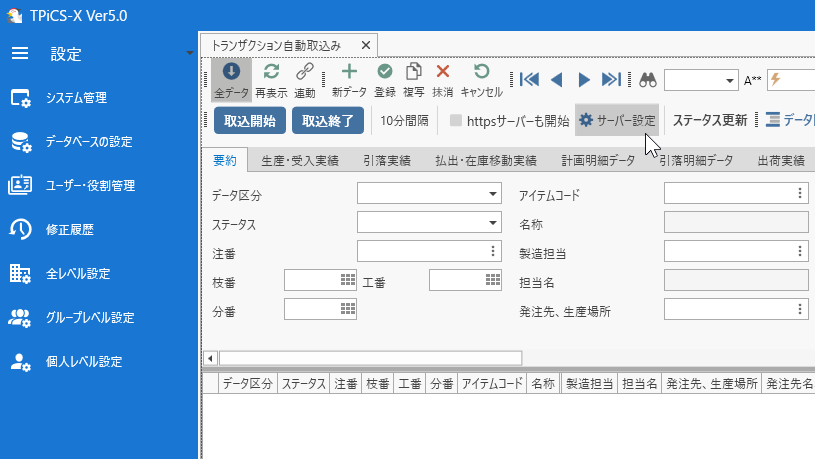This screenshot has width=815, height=459.
Task: Close the トランザクション自動取込み tab
Action: [366, 45]
